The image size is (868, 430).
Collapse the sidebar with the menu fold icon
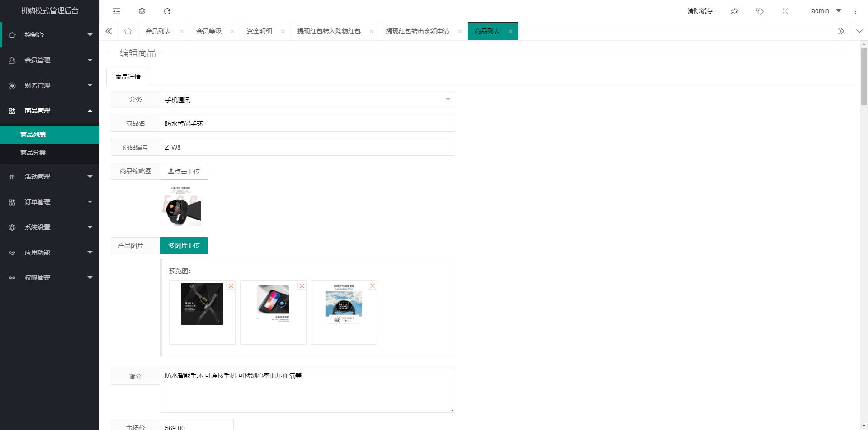(x=117, y=11)
